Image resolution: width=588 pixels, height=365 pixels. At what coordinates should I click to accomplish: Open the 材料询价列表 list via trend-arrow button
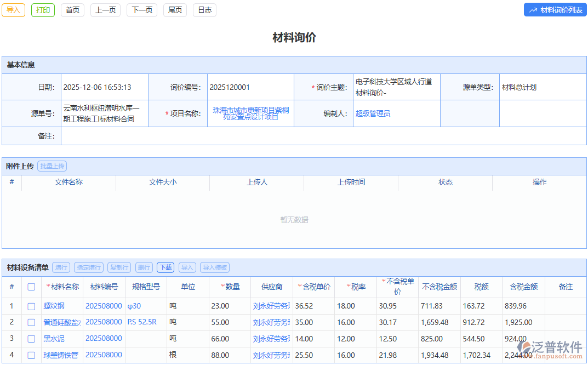(x=555, y=9)
